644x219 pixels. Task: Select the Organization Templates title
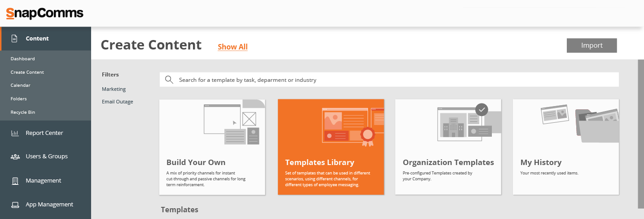coord(448,162)
